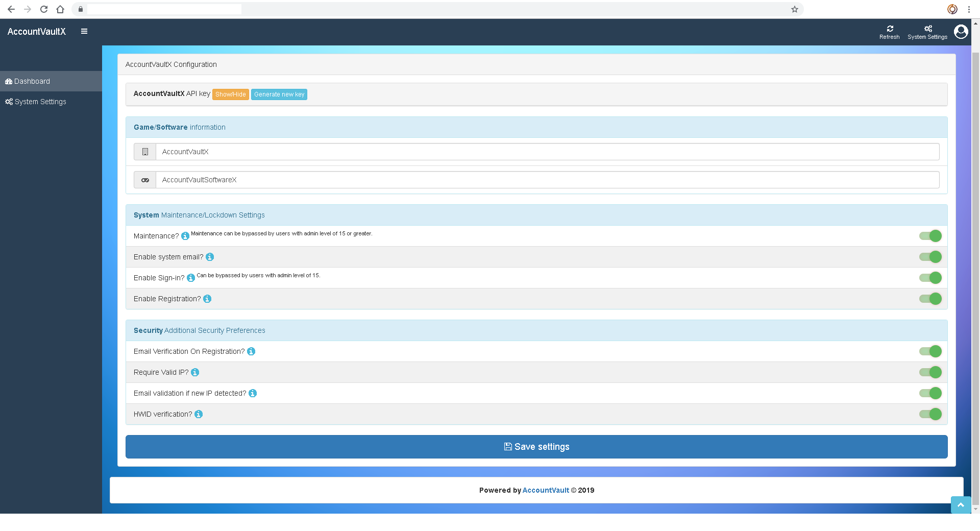This screenshot has width=980, height=531.
Task: Click the padlock site info icon
Action: click(81, 9)
